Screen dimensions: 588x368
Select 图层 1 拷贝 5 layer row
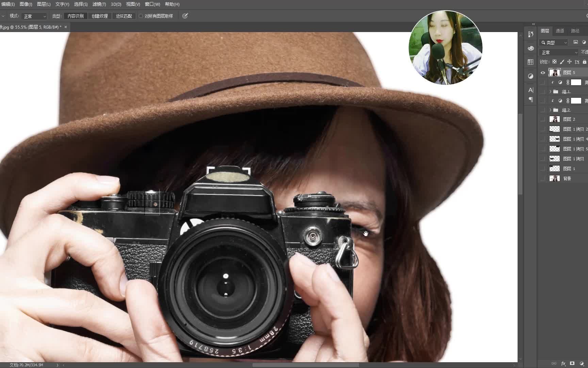click(x=563, y=149)
